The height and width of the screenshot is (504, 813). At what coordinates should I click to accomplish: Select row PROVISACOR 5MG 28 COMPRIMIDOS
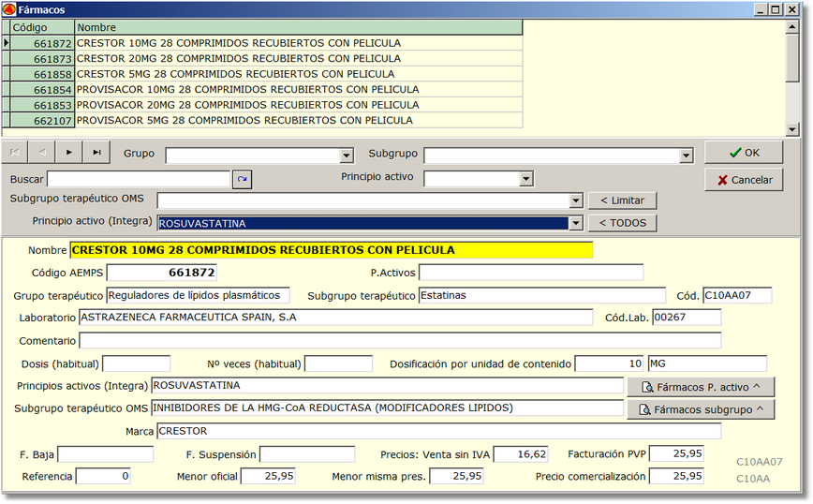point(299,120)
